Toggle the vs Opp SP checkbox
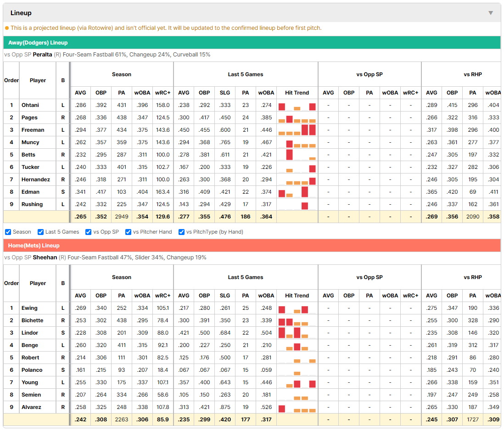Image resolution: width=504 pixels, height=431 pixels. pos(89,232)
